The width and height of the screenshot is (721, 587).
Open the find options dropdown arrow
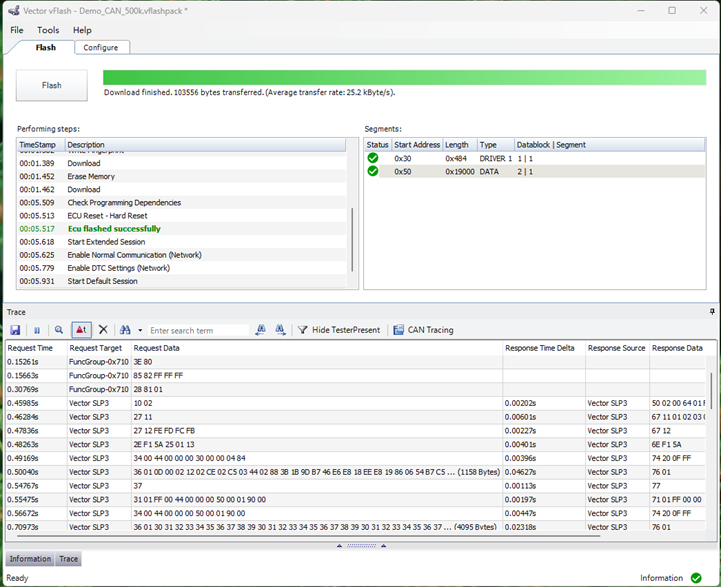[x=140, y=330]
